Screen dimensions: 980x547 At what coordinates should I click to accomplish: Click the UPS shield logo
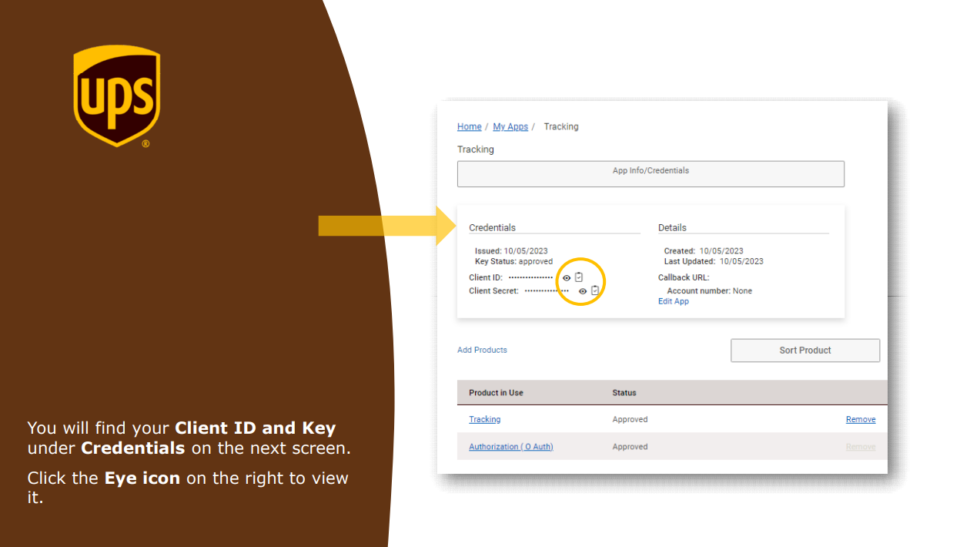click(117, 96)
